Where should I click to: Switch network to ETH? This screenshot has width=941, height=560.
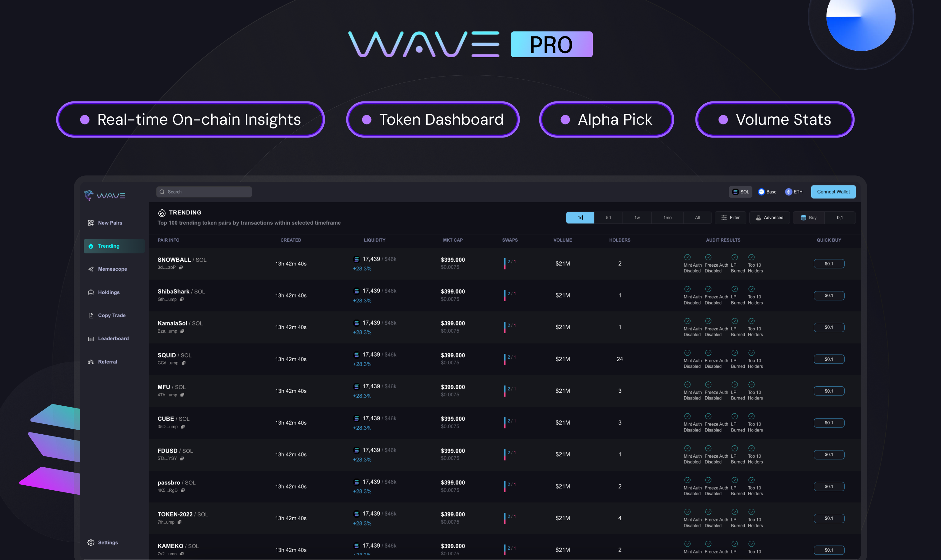[794, 192]
